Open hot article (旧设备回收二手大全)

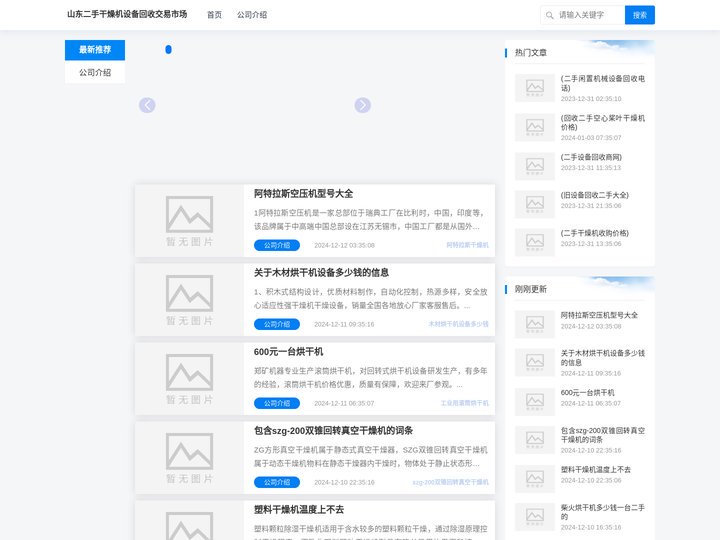595,195
